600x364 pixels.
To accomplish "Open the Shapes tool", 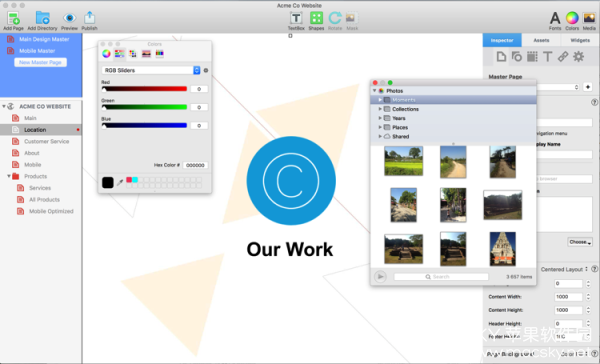I will pos(316,18).
